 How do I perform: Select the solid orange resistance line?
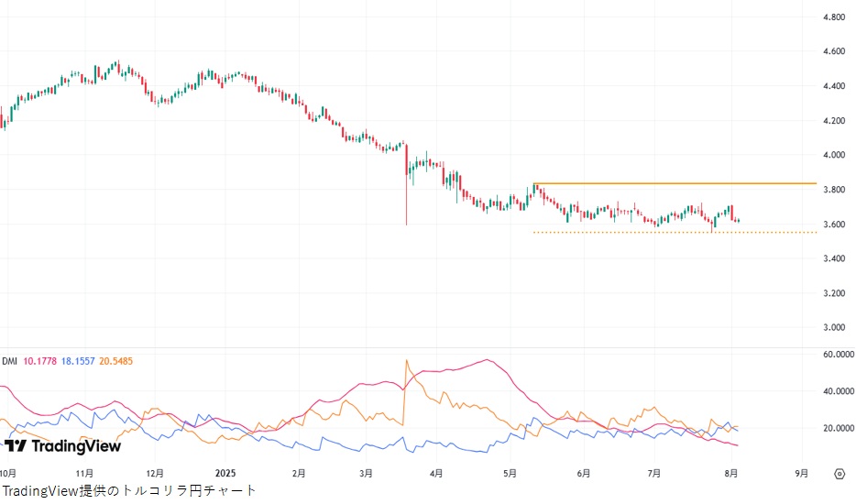click(x=678, y=183)
